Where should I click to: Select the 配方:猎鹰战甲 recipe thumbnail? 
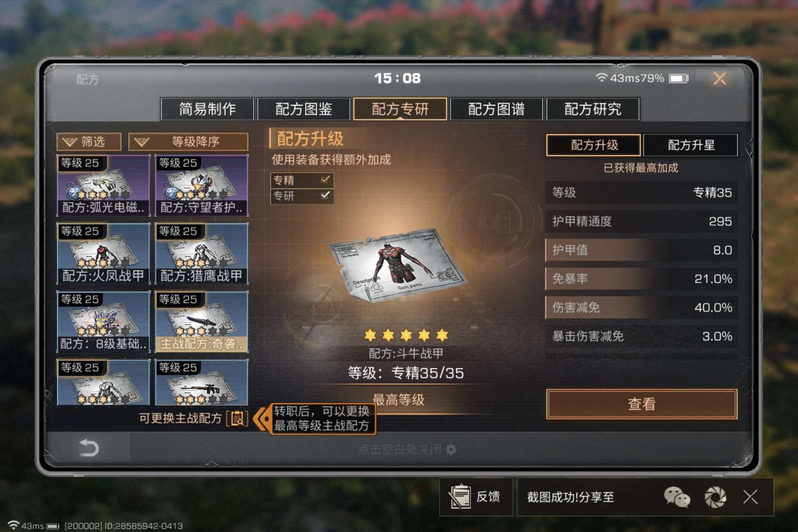click(202, 253)
